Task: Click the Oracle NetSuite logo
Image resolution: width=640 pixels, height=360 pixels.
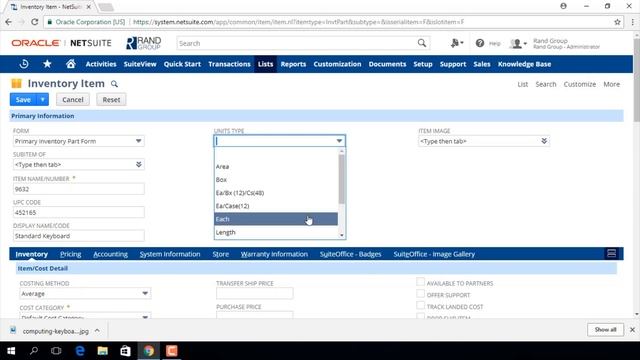Action: pos(61,43)
